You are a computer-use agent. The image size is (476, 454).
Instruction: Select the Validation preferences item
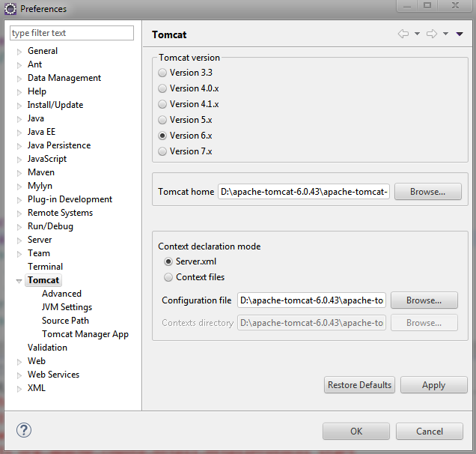[x=47, y=348]
